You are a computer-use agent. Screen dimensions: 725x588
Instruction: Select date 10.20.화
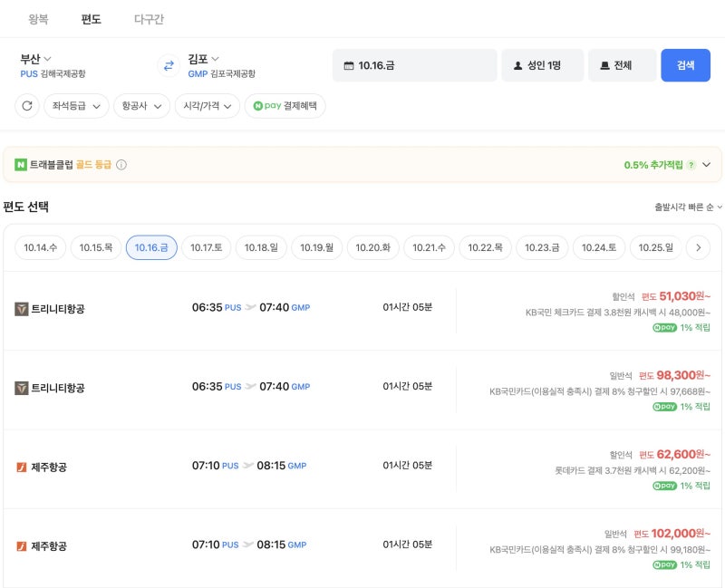[372, 247]
